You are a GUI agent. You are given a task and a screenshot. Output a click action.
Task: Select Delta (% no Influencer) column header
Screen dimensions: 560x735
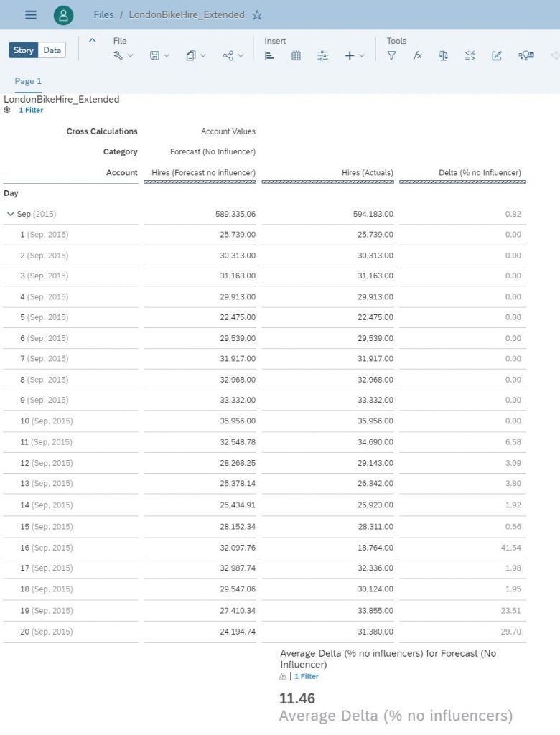click(x=480, y=172)
